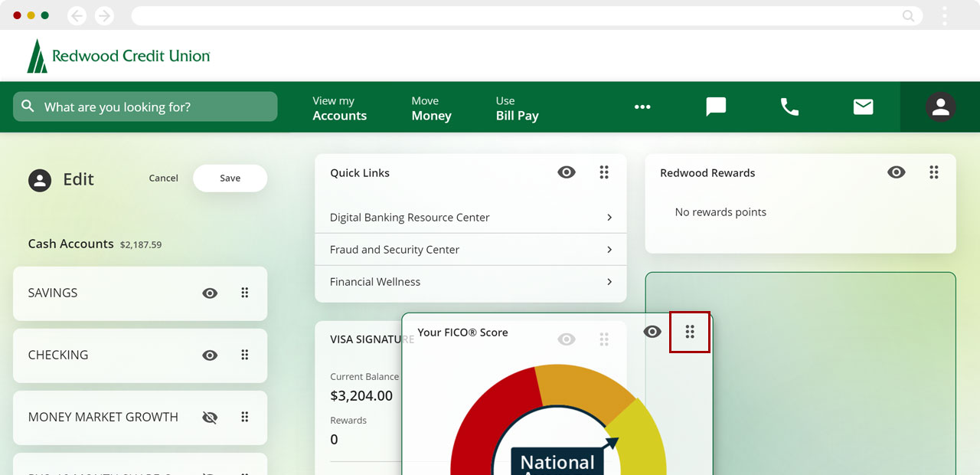This screenshot has width=980, height=475.
Task: Expand Financial Wellness chevron
Action: tap(609, 282)
